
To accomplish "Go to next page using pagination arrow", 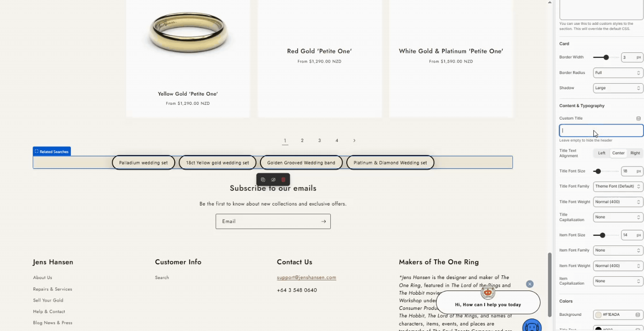I will [354, 141].
